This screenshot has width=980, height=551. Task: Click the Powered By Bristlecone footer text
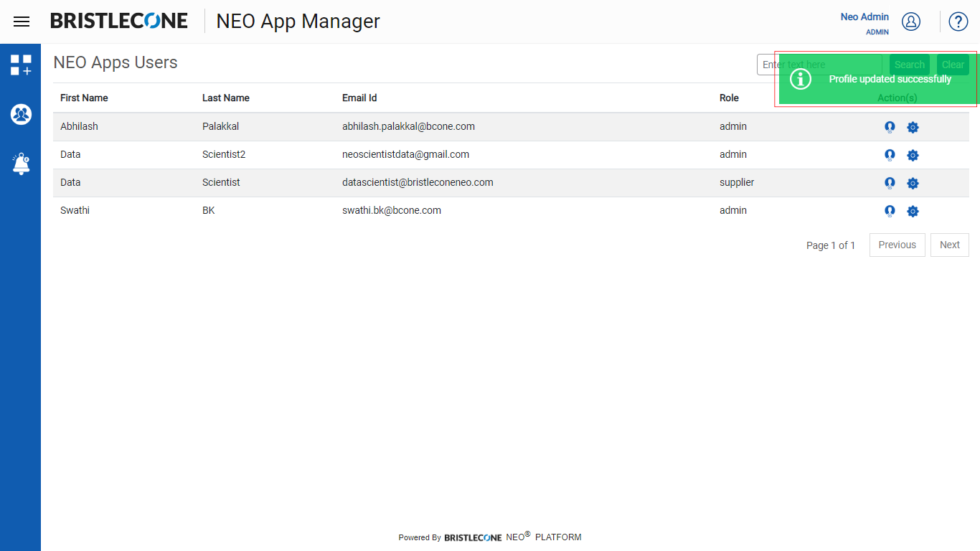490,537
